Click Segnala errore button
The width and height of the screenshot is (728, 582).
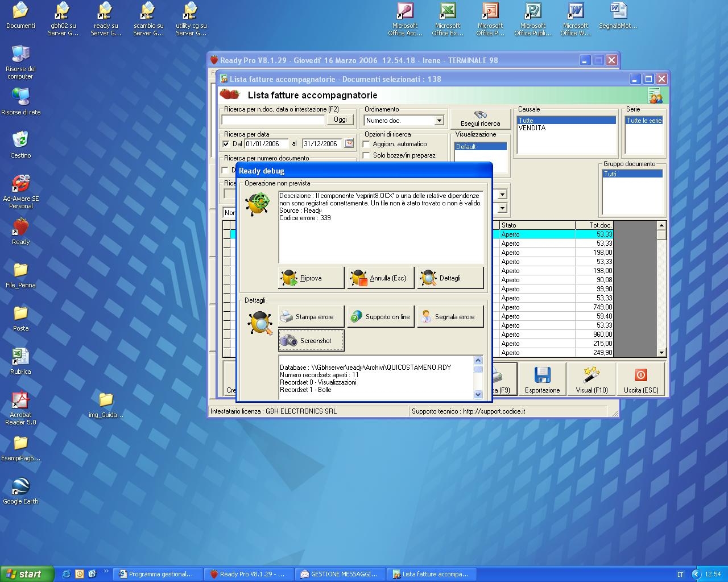(450, 317)
